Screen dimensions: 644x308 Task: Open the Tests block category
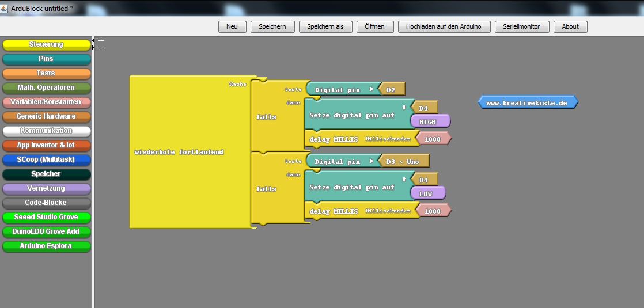coord(46,73)
